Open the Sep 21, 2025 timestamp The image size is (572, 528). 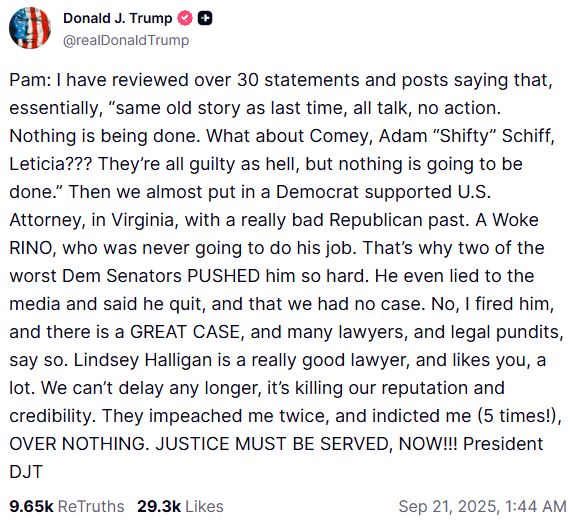pos(448,506)
